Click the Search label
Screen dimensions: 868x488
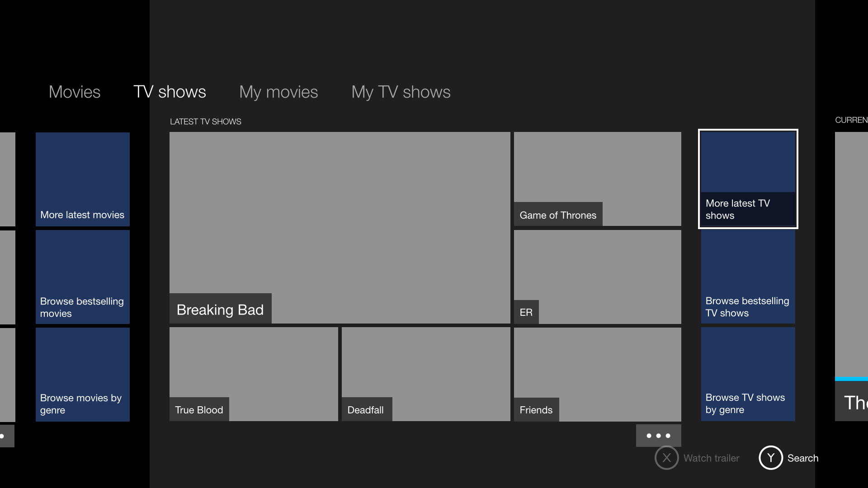803,458
